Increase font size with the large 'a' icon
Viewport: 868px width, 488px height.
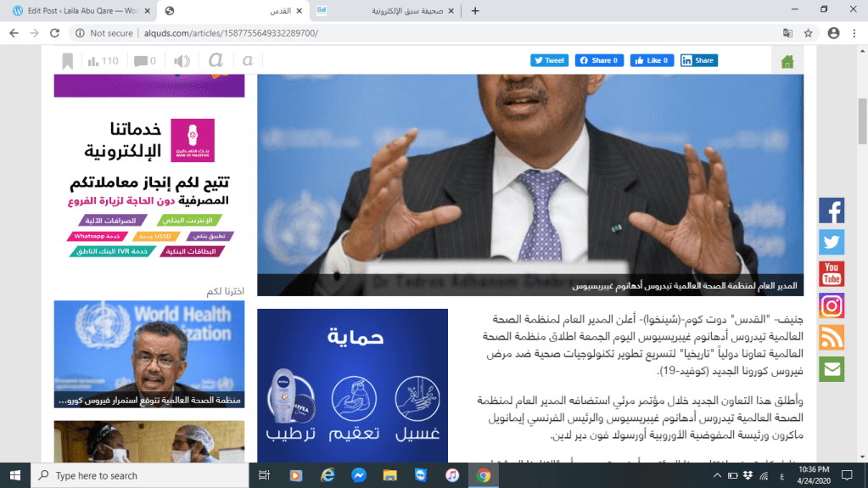(x=216, y=60)
